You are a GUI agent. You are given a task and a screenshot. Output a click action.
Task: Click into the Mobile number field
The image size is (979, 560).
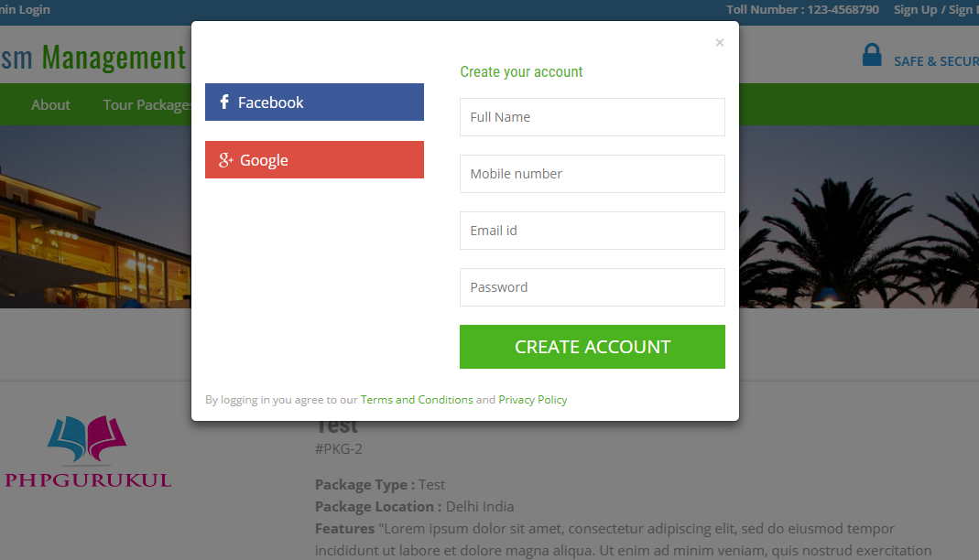pos(592,174)
